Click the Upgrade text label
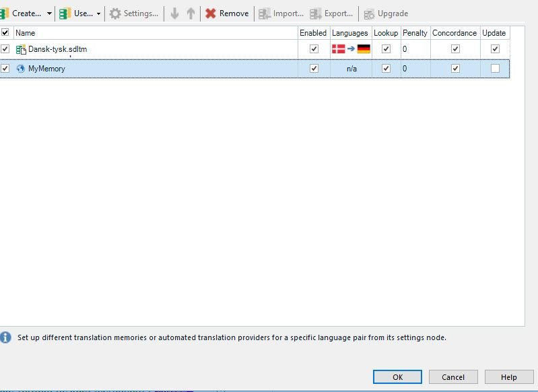The image size is (538, 392). [393, 13]
